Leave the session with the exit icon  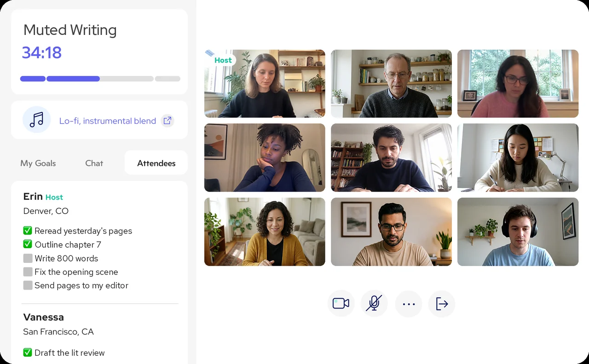(442, 303)
